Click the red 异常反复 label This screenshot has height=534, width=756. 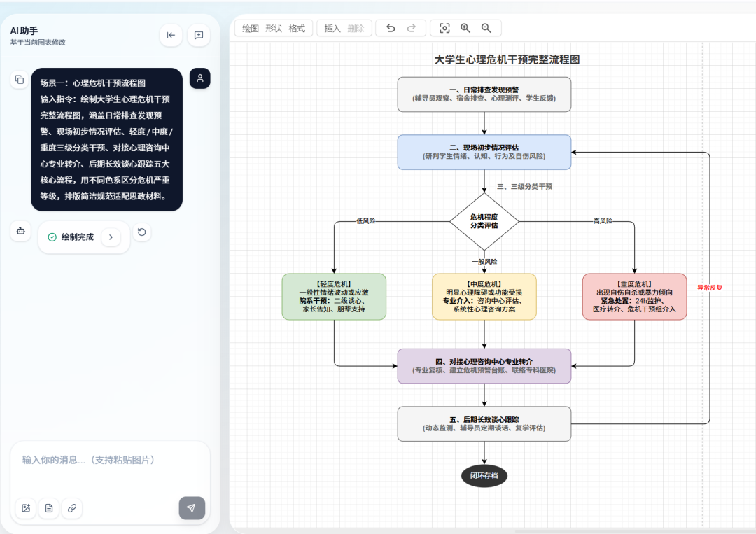(x=710, y=288)
